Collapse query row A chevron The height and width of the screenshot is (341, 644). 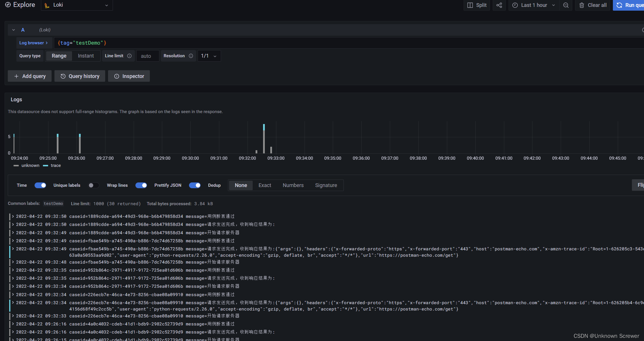pos(14,30)
